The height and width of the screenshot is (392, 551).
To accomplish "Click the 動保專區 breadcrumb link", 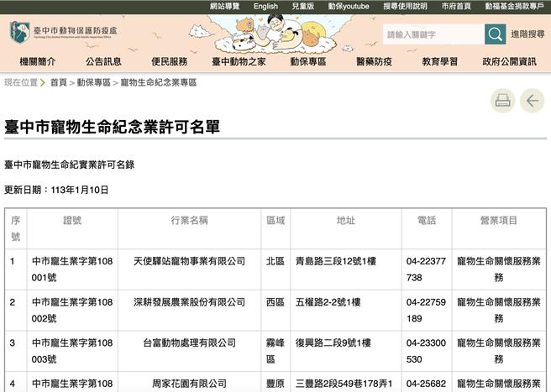I will 93,82.
